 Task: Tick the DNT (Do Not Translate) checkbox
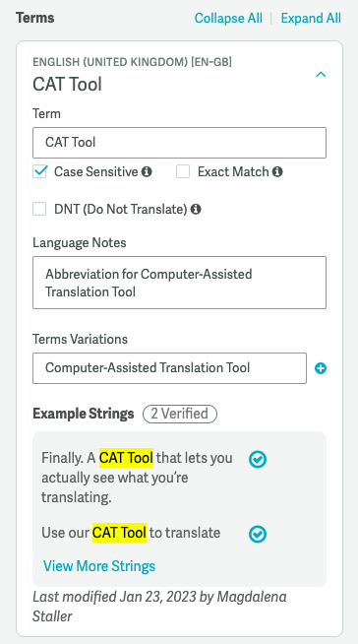[39, 209]
